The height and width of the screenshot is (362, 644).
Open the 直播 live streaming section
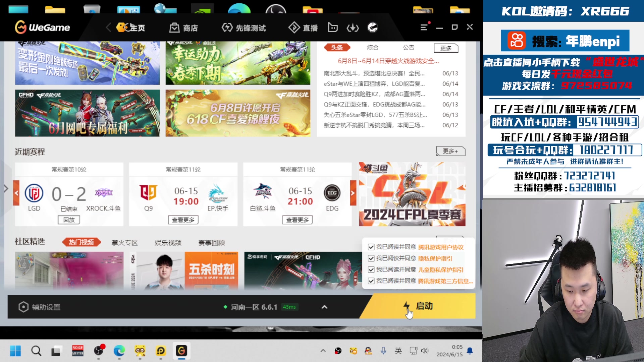(310, 28)
